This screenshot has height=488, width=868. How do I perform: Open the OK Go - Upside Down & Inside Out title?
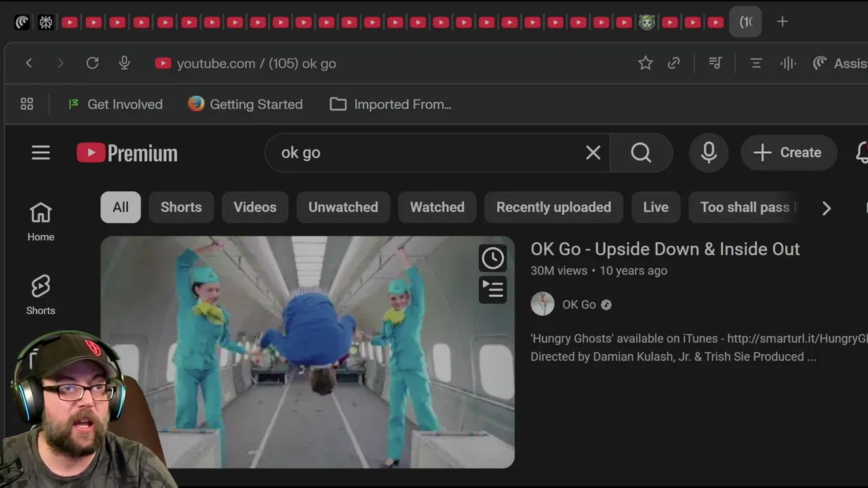665,249
